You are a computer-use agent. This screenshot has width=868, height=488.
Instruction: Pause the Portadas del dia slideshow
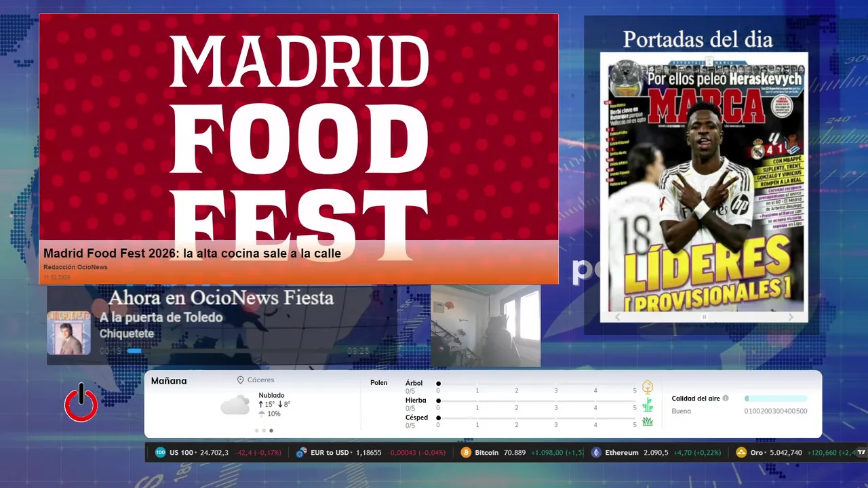(x=704, y=317)
